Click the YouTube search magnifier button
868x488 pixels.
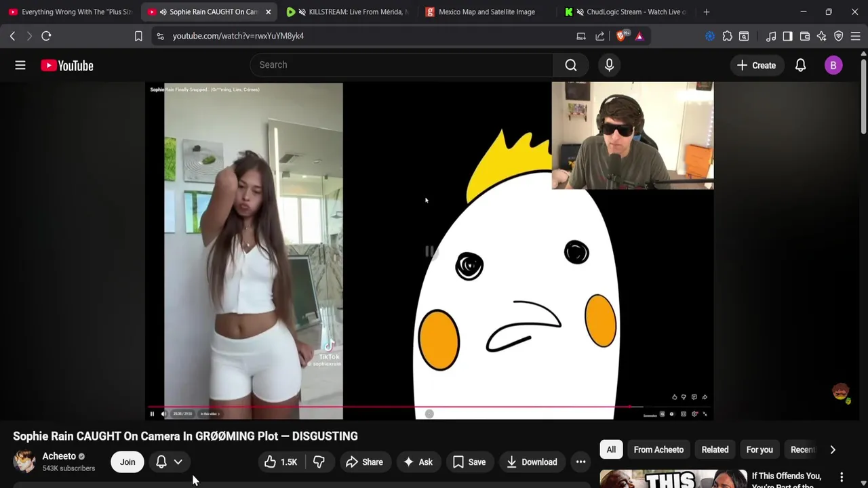(571, 65)
